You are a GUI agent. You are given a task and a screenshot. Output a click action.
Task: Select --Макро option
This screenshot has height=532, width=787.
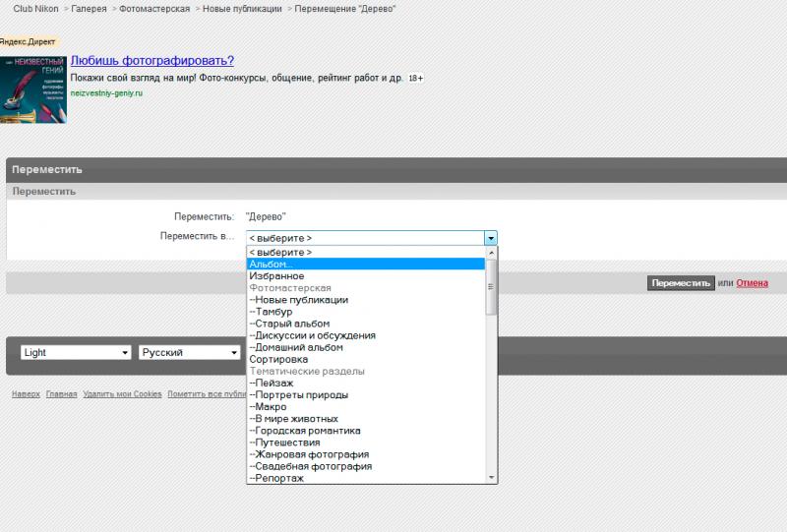366,406
